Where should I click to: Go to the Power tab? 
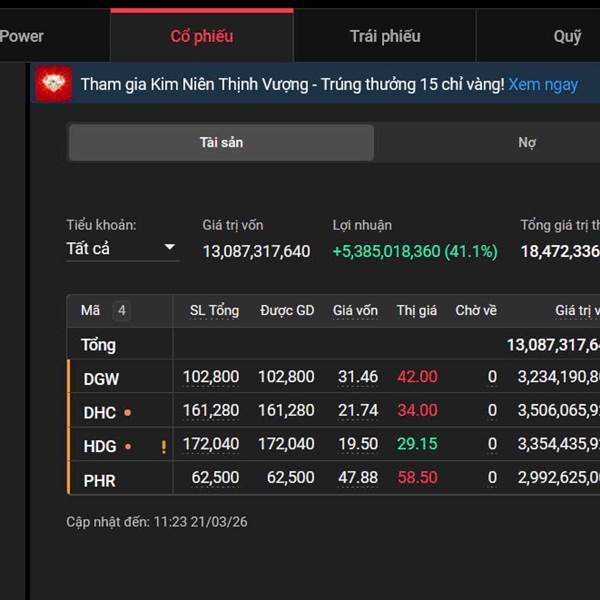coord(22,36)
